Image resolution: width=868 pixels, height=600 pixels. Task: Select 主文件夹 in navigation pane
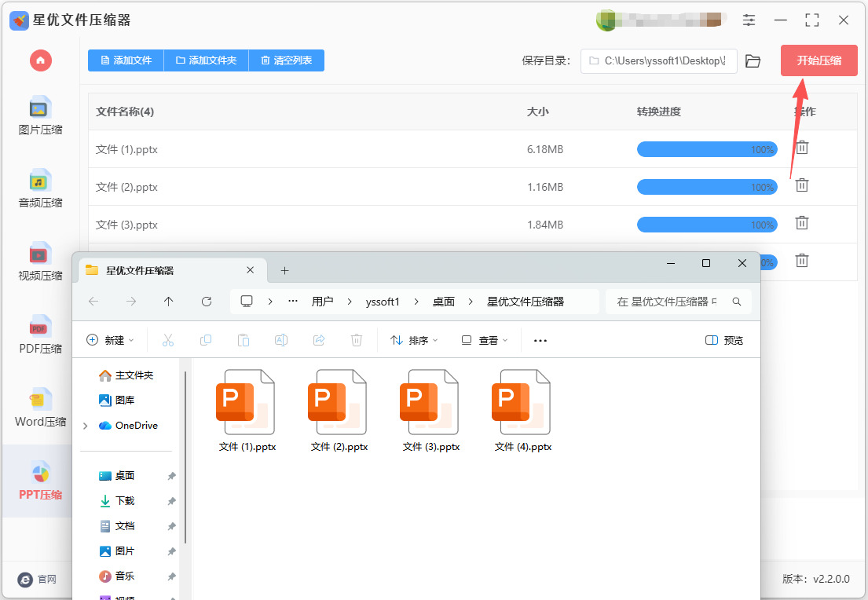pyautogui.click(x=126, y=375)
